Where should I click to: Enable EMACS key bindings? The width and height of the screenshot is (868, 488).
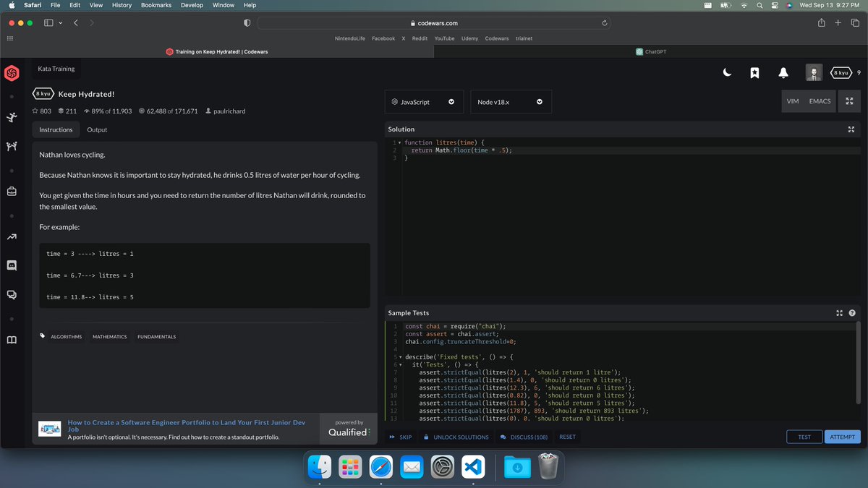pos(820,101)
